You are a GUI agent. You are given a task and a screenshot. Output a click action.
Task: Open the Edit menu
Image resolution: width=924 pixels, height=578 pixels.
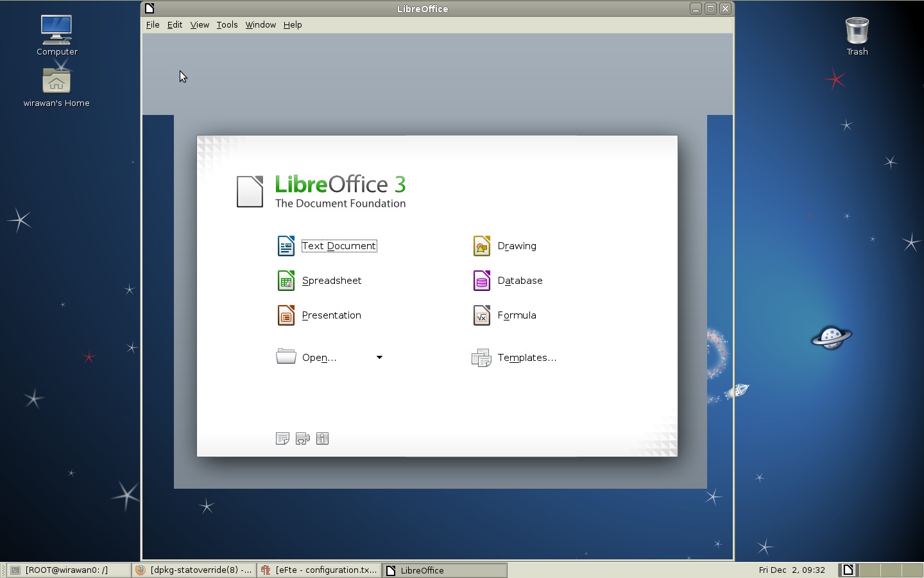click(175, 24)
